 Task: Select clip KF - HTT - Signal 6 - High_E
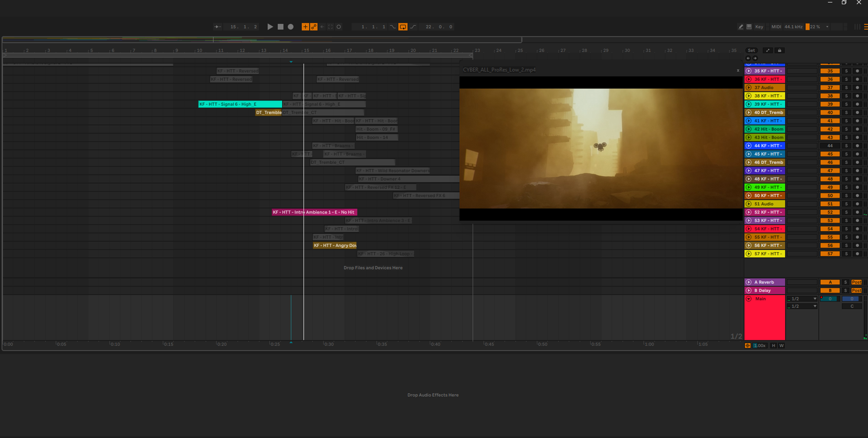[x=240, y=104]
